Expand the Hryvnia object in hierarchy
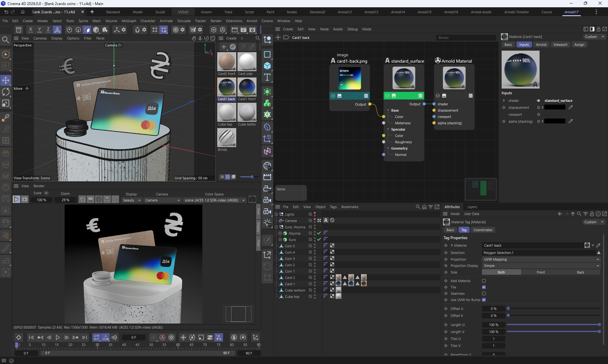This screenshot has height=364, width=608. click(x=280, y=233)
